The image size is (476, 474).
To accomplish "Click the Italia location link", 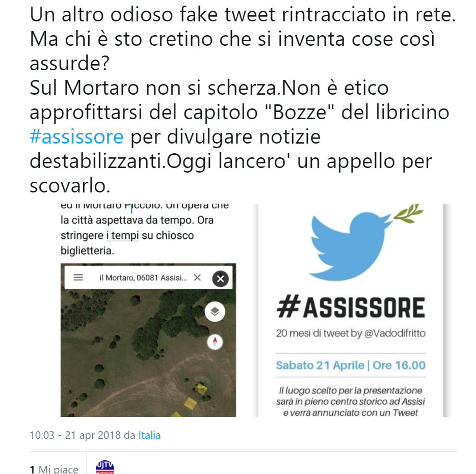I will (149, 435).
